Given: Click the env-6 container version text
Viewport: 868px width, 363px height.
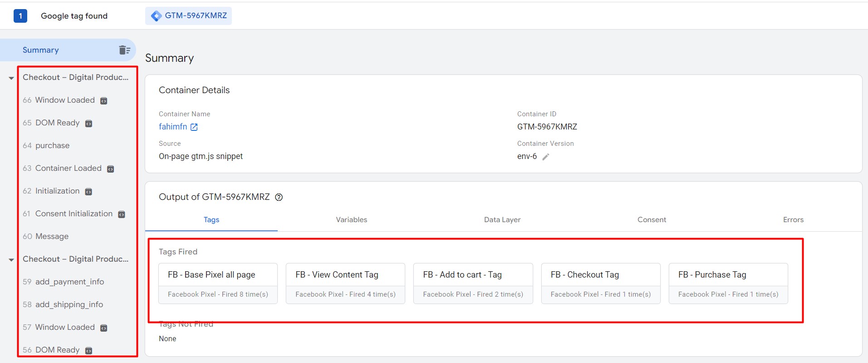Looking at the screenshot, I should 527,156.
